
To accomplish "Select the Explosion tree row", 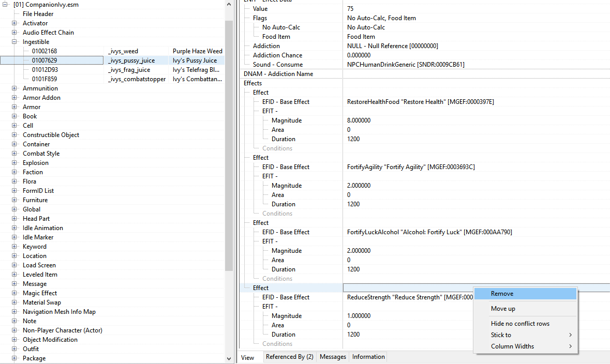I will pyautogui.click(x=35, y=163).
